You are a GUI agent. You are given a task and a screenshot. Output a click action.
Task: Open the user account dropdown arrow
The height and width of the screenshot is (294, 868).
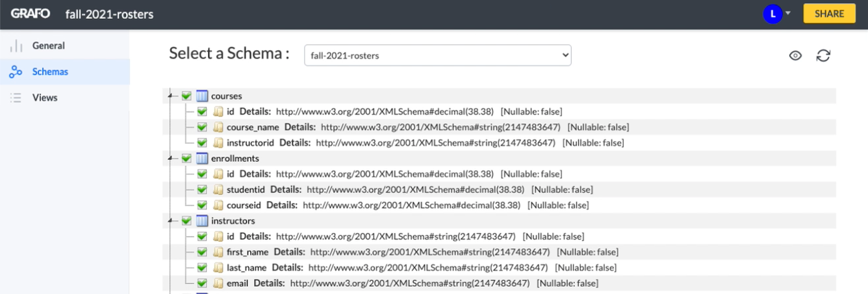coord(788,13)
